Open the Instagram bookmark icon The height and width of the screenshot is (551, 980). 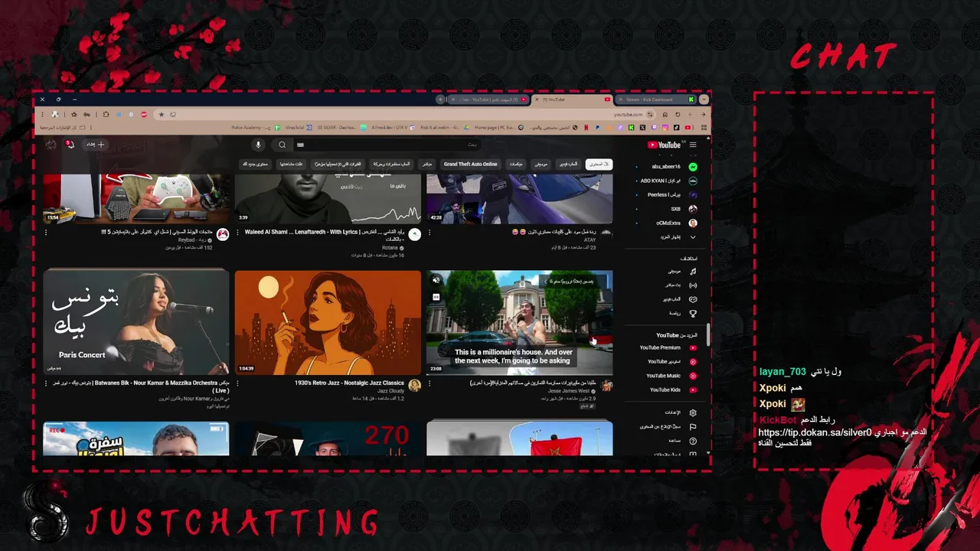click(665, 128)
